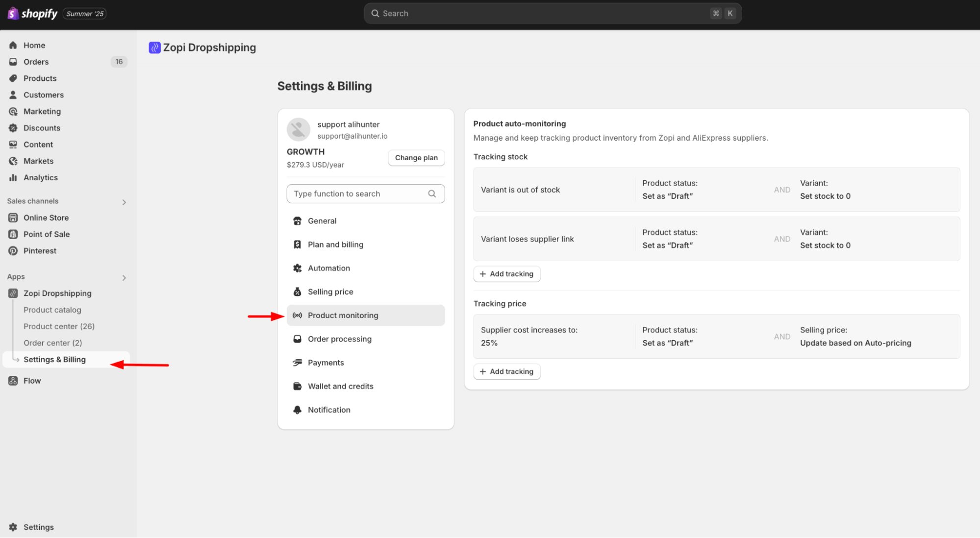
Task: Select Order processing menu item
Action: [366, 339]
